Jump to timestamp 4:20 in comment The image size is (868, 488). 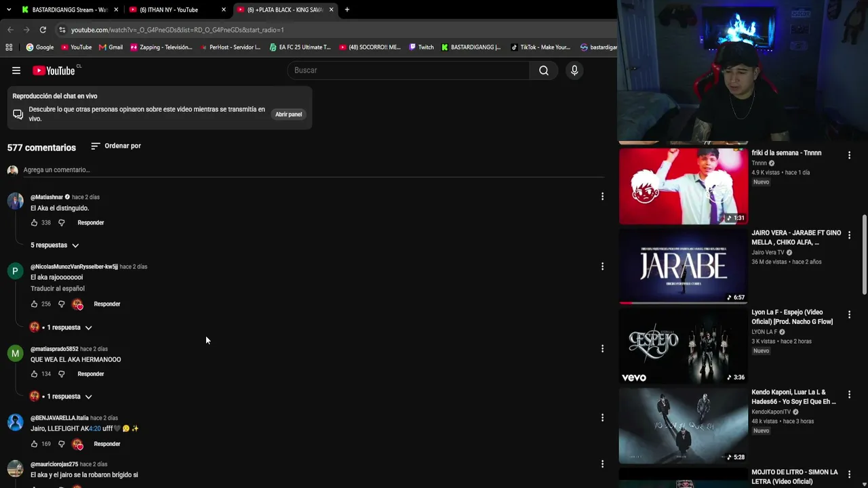tap(95, 428)
